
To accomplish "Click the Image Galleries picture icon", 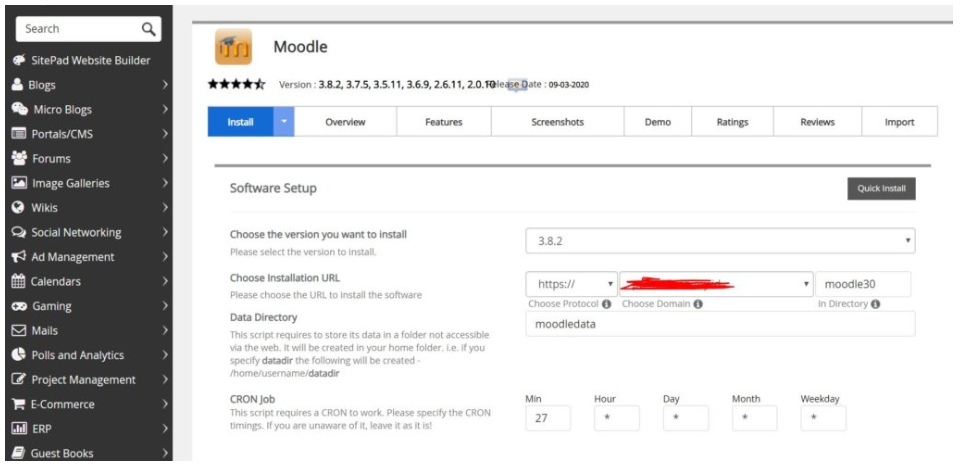I will click(x=20, y=183).
